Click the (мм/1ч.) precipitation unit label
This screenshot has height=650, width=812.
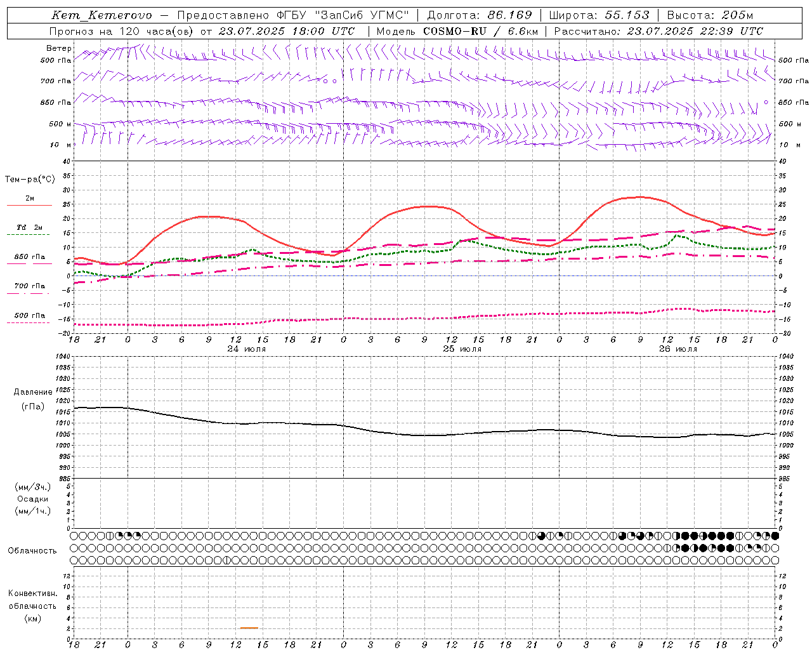coord(33,511)
